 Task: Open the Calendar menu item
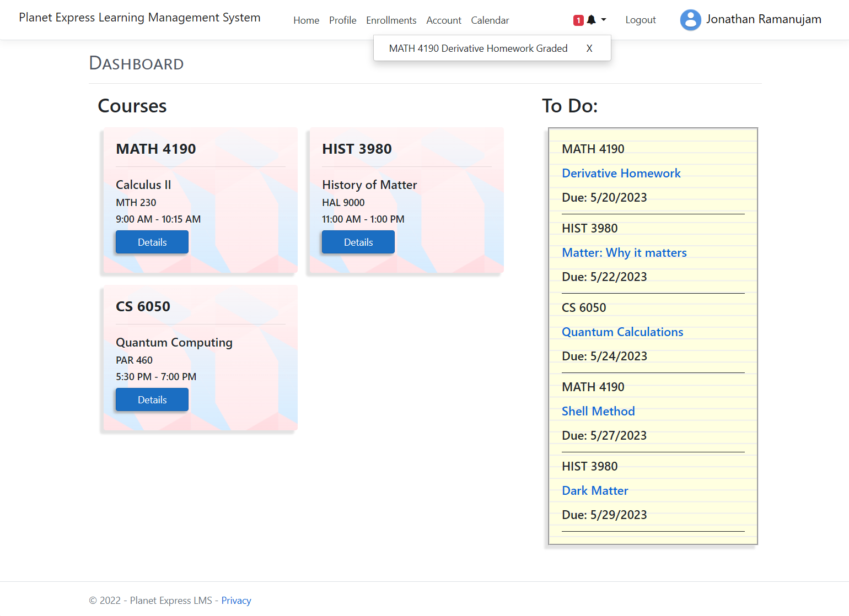tap(490, 20)
